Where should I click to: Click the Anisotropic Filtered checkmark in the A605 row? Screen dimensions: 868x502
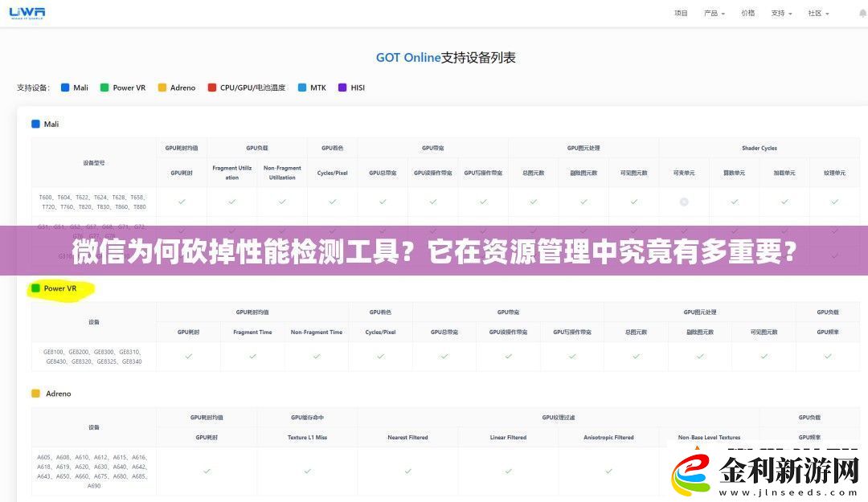(608, 471)
